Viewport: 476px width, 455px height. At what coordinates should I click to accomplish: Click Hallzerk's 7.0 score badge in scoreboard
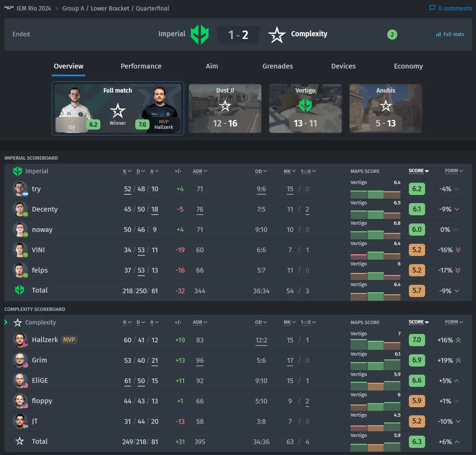pyautogui.click(x=417, y=340)
